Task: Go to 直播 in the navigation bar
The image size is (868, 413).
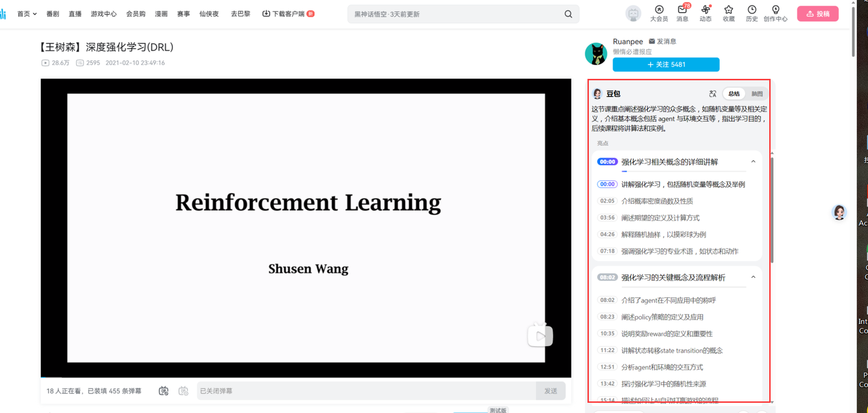Action: coord(75,14)
